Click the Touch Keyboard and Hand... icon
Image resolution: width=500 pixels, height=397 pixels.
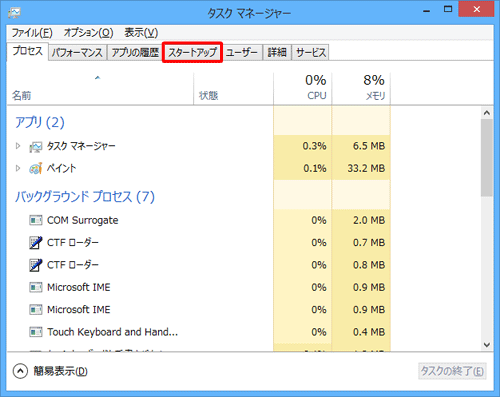36,332
